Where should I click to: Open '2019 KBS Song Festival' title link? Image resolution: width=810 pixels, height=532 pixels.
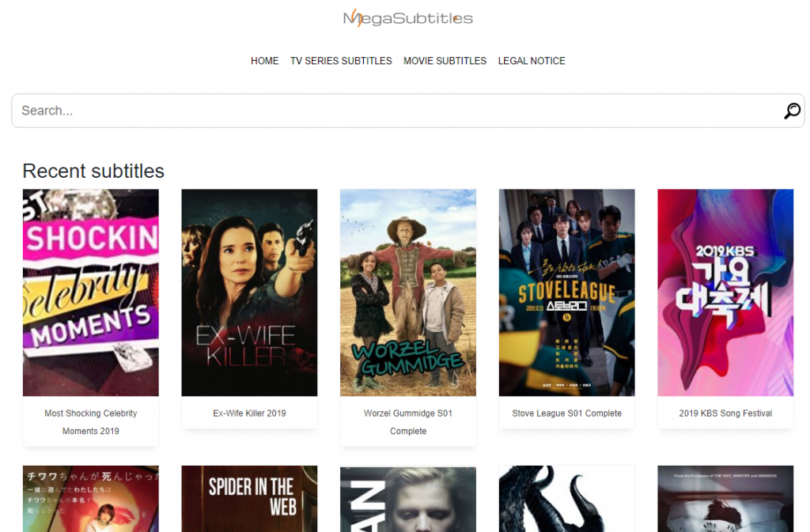[x=725, y=413]
